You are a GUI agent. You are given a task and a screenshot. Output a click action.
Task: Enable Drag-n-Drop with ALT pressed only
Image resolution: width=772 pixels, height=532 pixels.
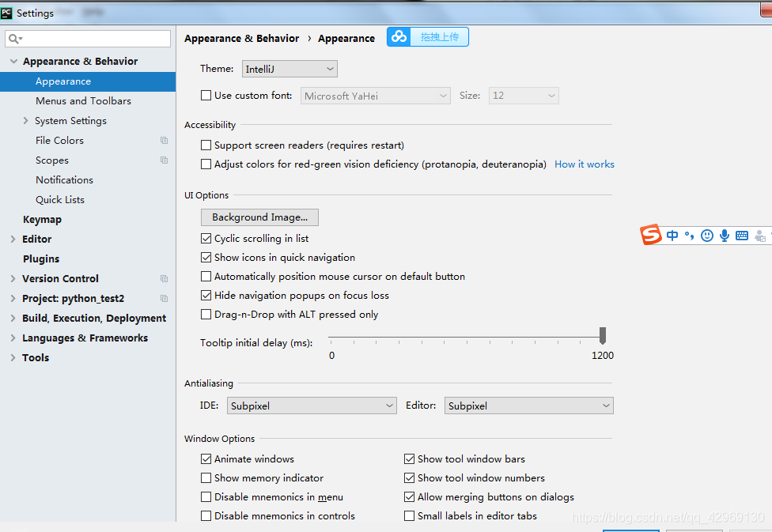(206, 314)
